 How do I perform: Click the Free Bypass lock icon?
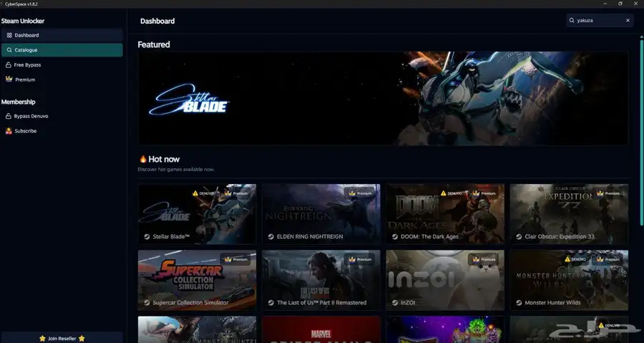click(8, 65)
